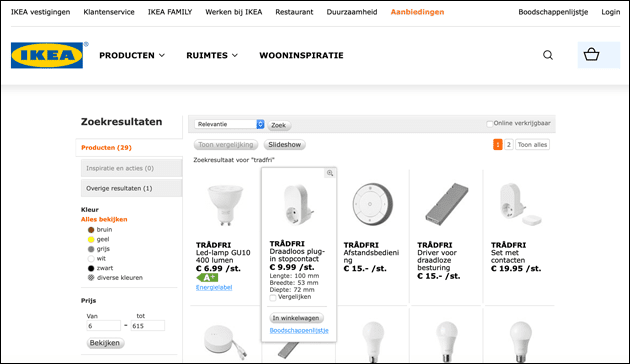Click the Toon vergelijking button

[226, 145]
